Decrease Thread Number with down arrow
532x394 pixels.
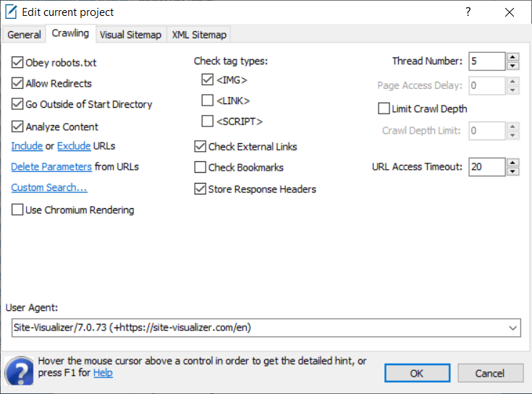pyautogui.click(x=513, y=66)
